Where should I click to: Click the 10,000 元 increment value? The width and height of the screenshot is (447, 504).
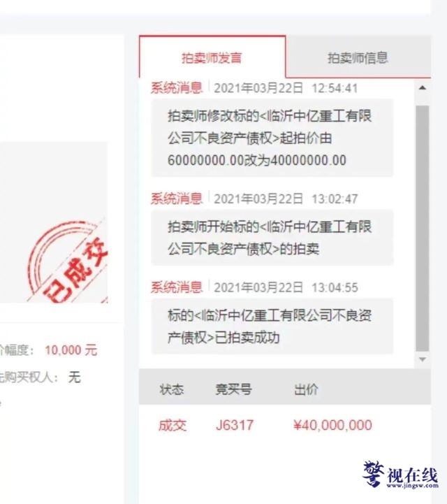tap(71, 350)
